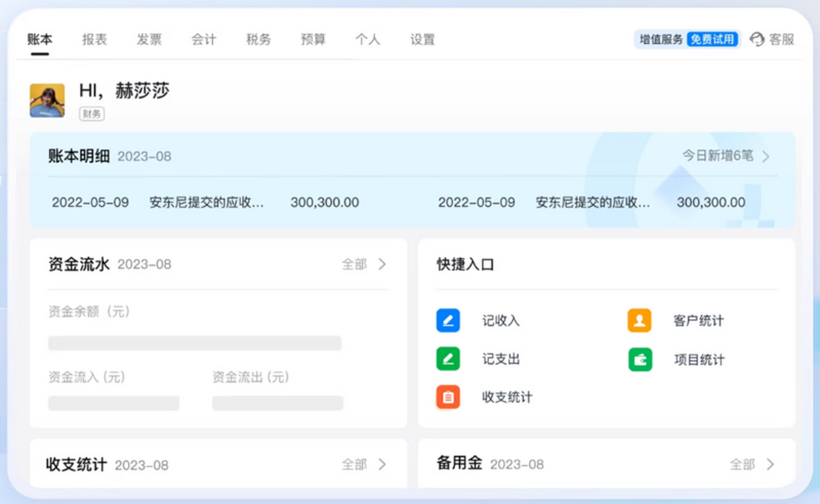
Task: Expand 今日新增6笔 chevron arrow
Action: (x=766, y=156)
